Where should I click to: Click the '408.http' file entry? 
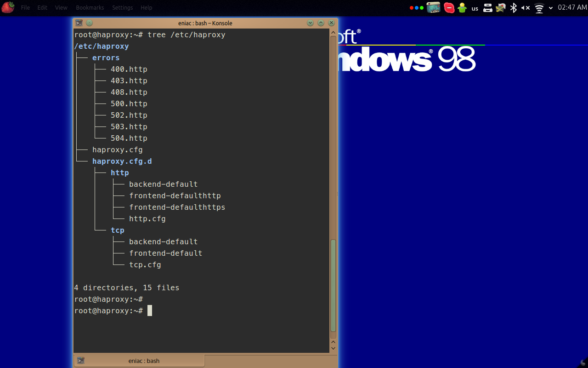(x=129, y=92)
